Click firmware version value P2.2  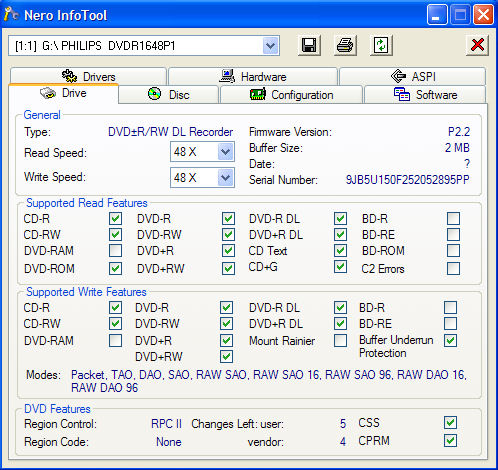click(459, 132)
